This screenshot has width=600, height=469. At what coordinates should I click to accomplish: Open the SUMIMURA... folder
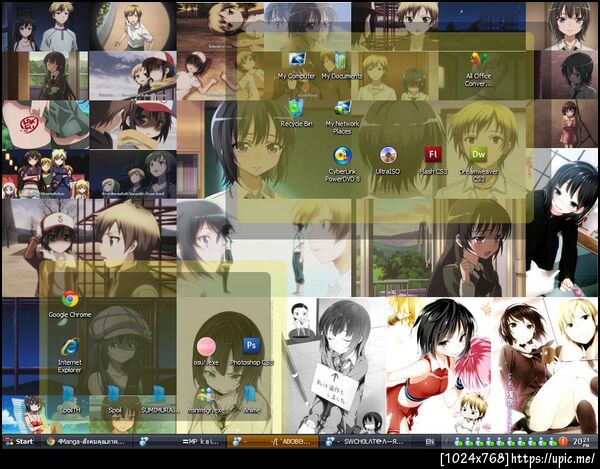coord(160,399)
